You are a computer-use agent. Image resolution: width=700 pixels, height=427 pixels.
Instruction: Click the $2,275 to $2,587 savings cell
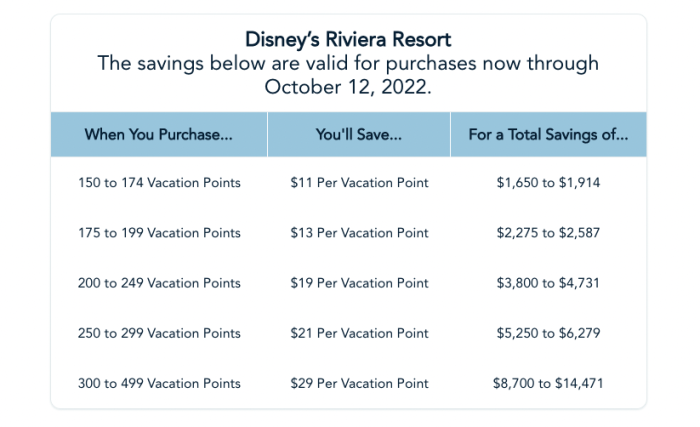pyautogui.click(x=548, y=233)
